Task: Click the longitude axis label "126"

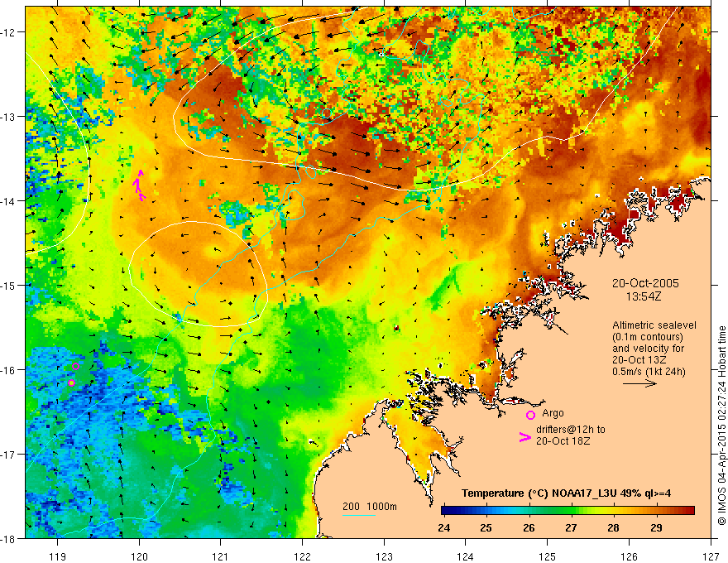Action: point(629,556)
